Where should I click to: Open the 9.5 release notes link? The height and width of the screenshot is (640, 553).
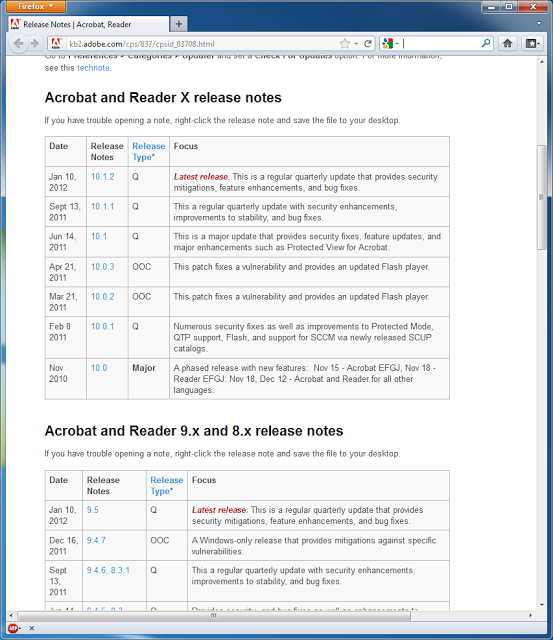click(x=93, y=510)
